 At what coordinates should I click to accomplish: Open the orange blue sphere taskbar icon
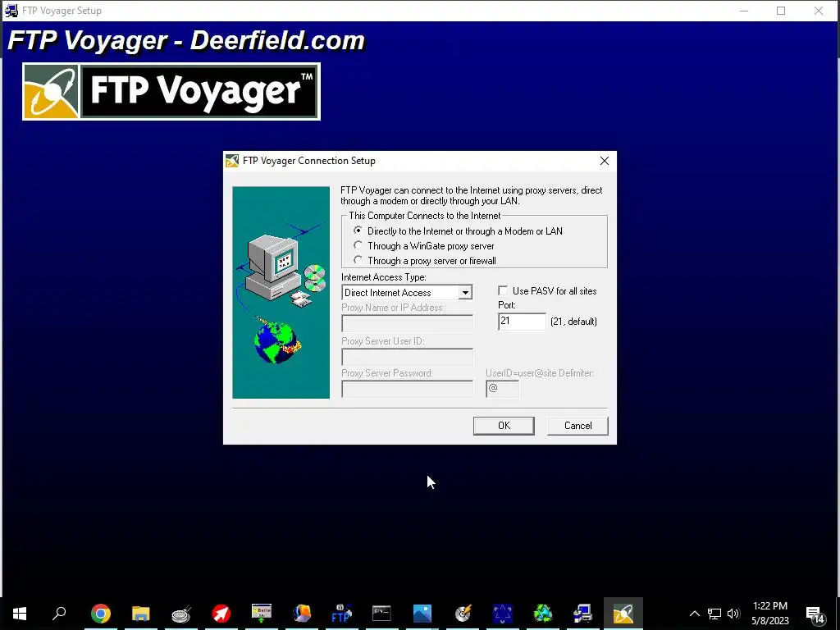tap(302, 614)
